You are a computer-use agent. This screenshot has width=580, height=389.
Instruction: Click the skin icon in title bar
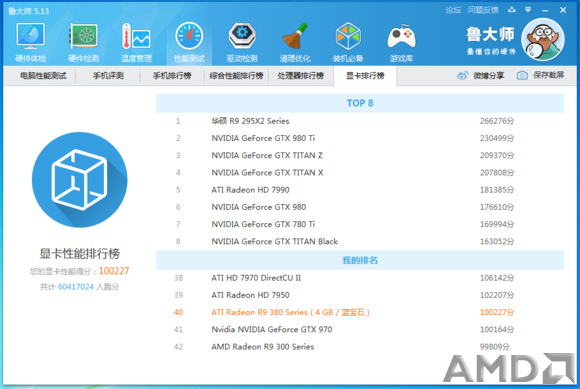coord(512,10)
